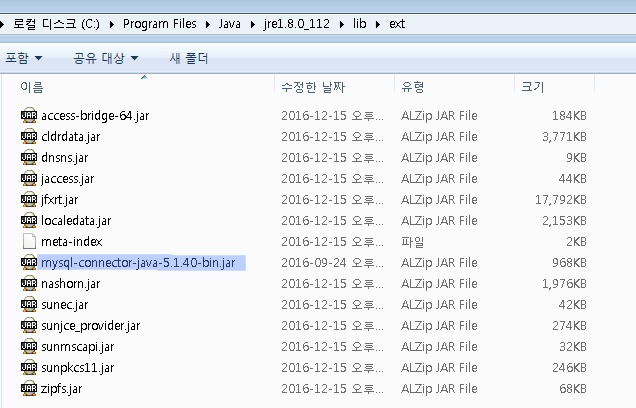The width and height of the screenshot is (636, 408).
Task: Select file name meta-index
Action: [x=72, y=242]
